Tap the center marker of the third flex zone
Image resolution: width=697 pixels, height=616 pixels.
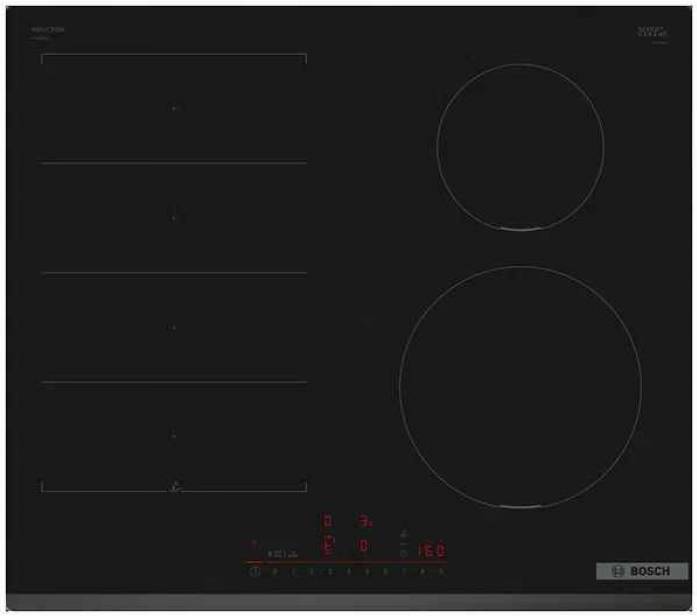point(173,326)
